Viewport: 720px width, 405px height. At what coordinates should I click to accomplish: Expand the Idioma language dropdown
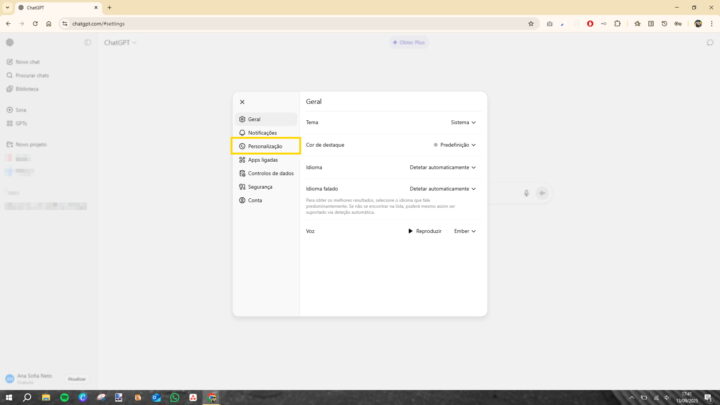point(442,167)
